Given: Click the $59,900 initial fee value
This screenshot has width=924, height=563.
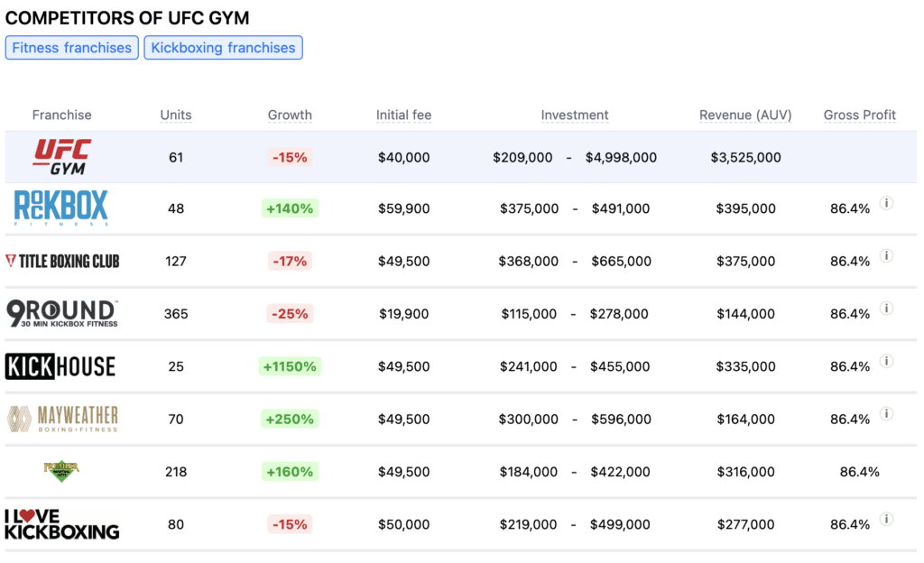Looking at the screenshot, I should click(403, 208).
